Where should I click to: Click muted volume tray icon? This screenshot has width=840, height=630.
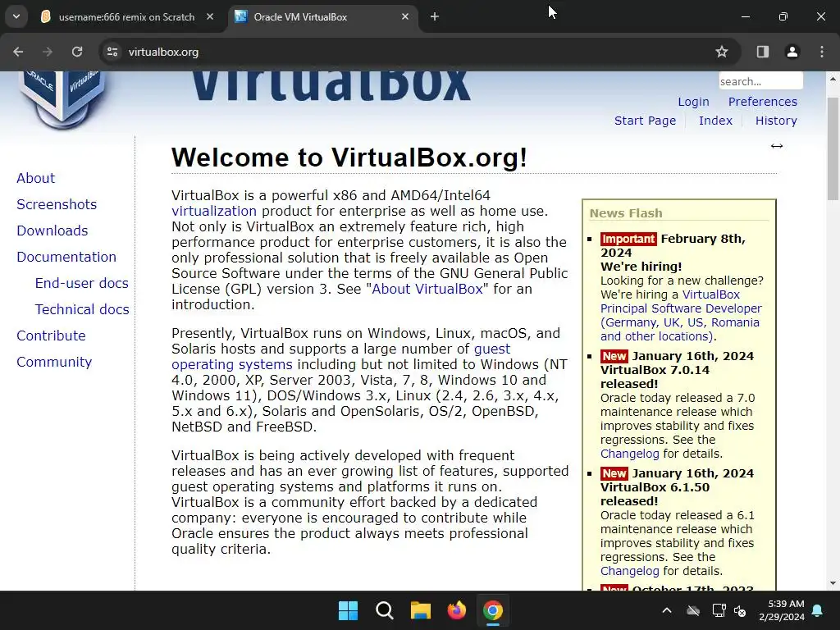tap(741, 610)
